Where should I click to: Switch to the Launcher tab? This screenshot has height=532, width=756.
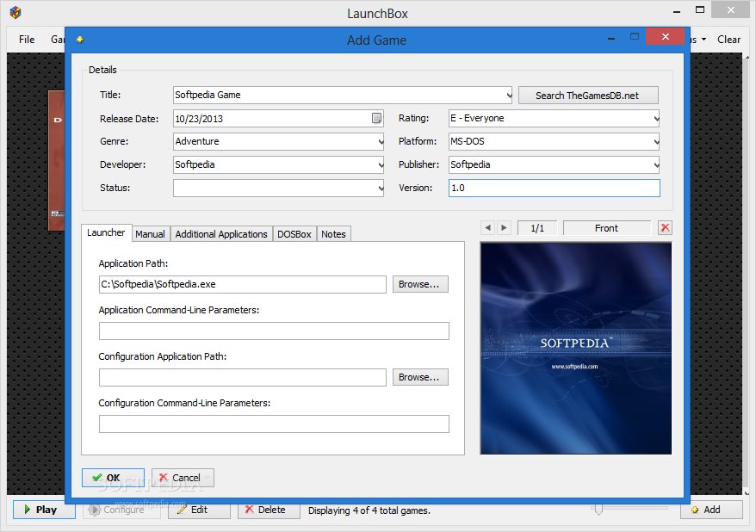click(106, 232)
